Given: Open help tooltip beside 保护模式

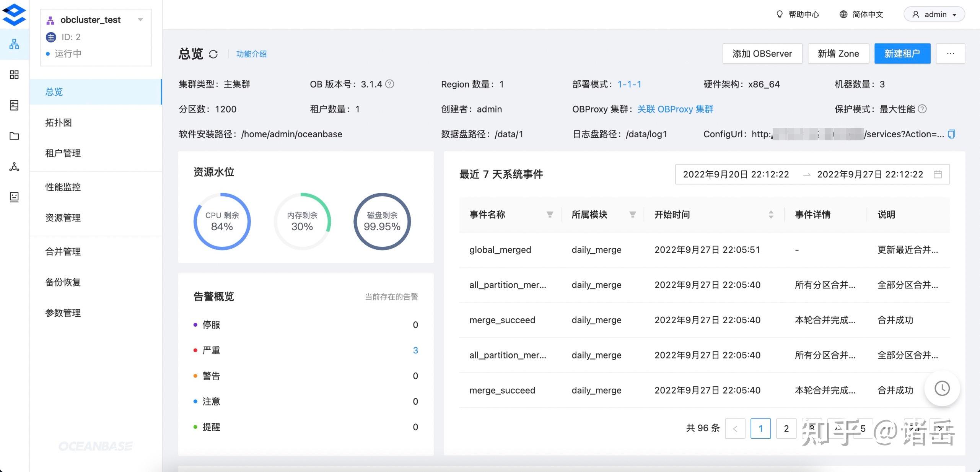Looking at the screenshot, I should click(x=923, y=109).
